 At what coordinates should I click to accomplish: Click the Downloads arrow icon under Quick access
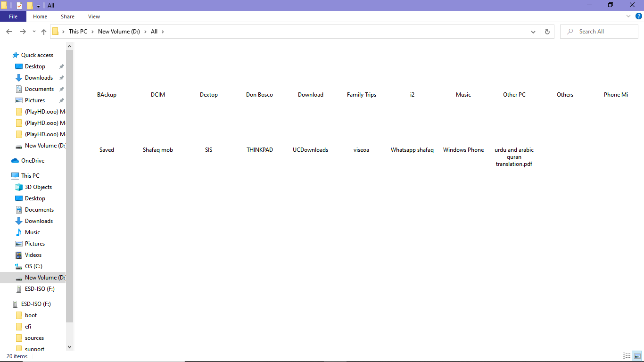click(x=19, y=78)
